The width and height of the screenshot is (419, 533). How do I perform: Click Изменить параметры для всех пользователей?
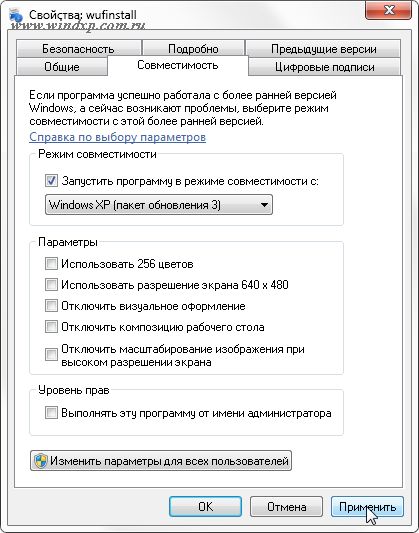[161, 461]
